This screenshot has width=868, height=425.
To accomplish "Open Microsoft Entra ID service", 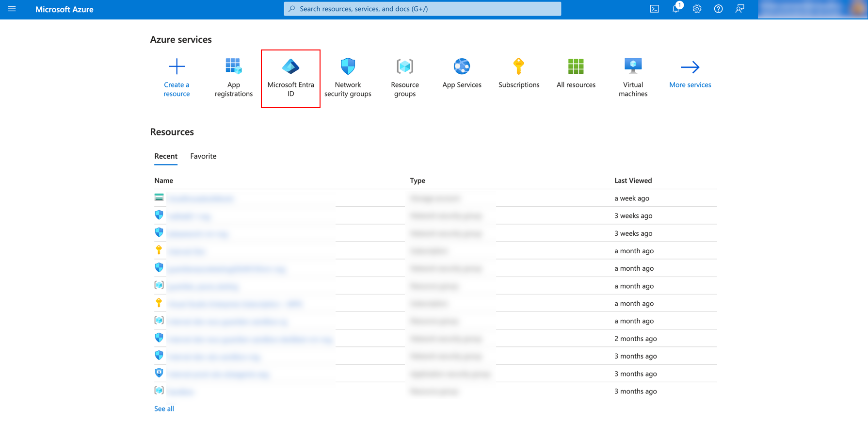I will 290,78.
